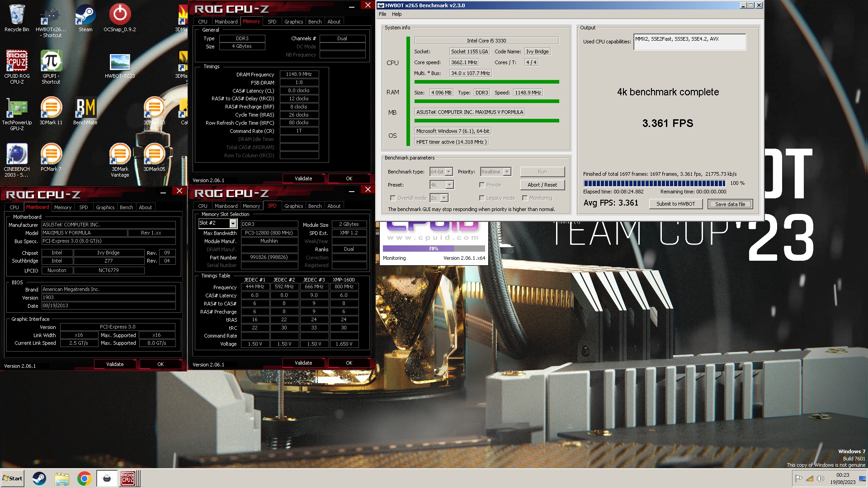Screen dimensions: 868x488
Task: Click OK in Mainboard CPU-Z window
Action: [x=160, y=364]
